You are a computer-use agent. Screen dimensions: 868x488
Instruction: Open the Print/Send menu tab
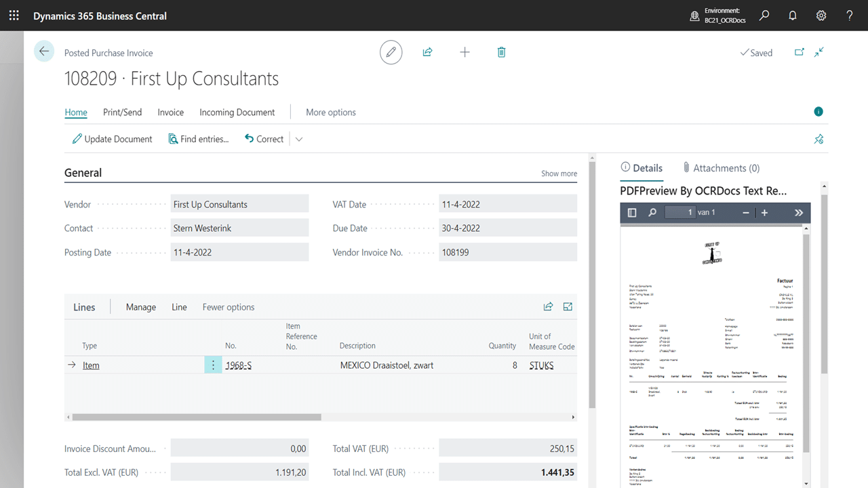122,113
